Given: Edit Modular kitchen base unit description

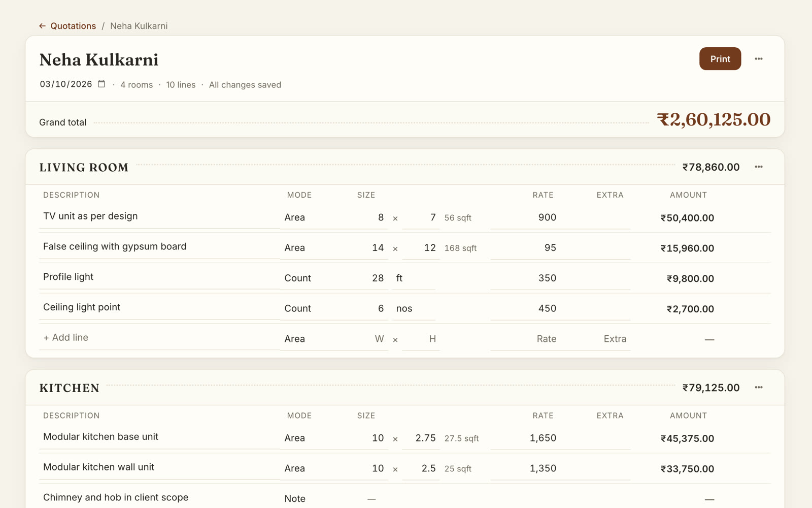Looking at the screenshot, I should pos(159,437).
